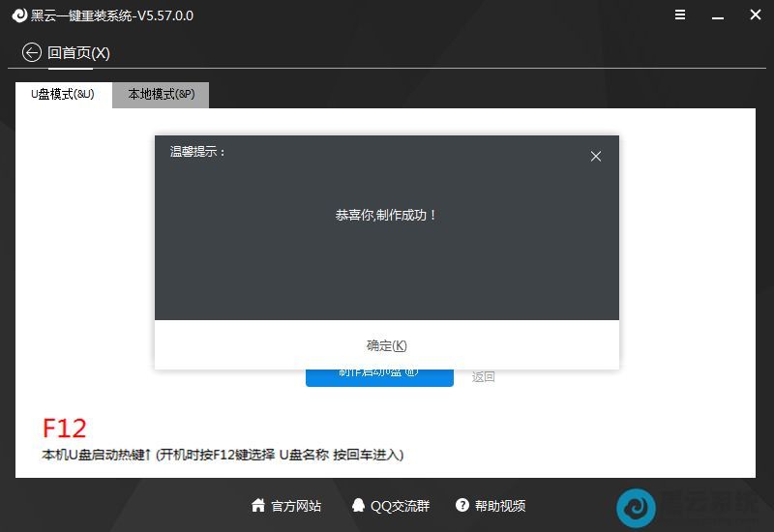Click the red F12 hotkey text
The image size is (774, 532).
[x=65, y=428]
